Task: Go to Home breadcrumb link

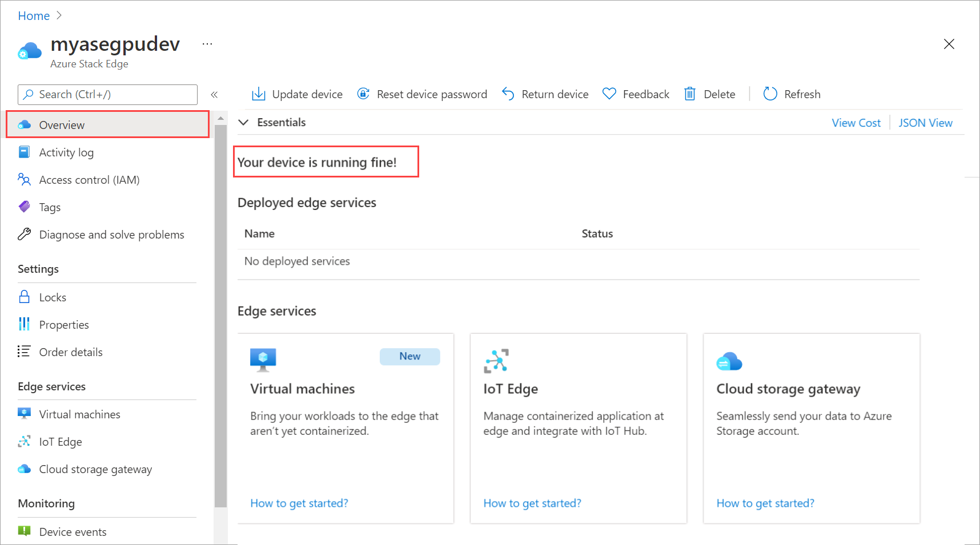Action: 34,15
